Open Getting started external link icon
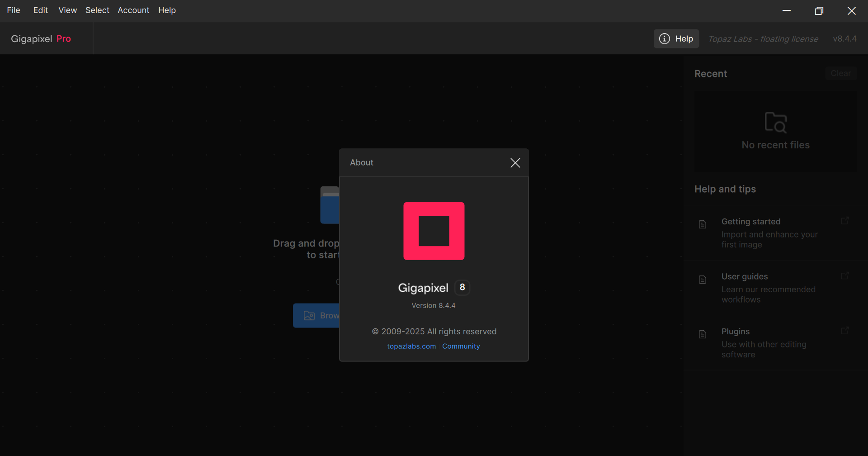Screen dimensions: 868x456 pos(844,221)
